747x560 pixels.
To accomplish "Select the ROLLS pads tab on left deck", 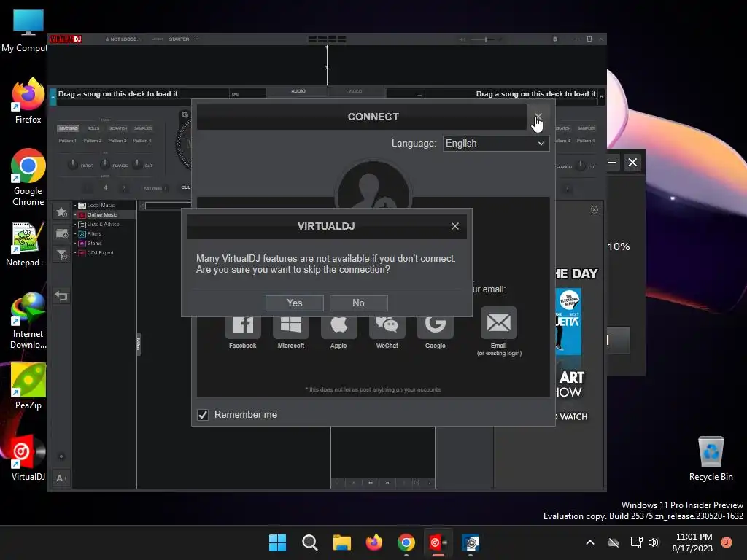I will coord(93,128).
